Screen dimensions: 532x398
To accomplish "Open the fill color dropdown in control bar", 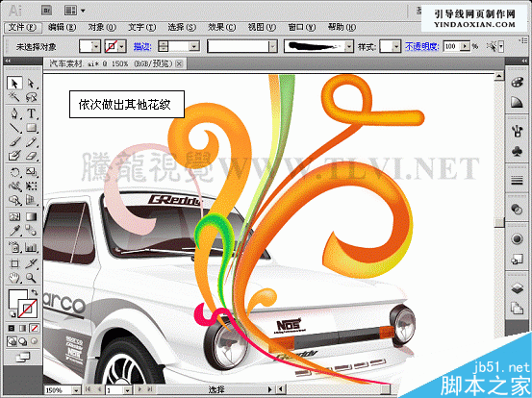I will pos(96,46).
